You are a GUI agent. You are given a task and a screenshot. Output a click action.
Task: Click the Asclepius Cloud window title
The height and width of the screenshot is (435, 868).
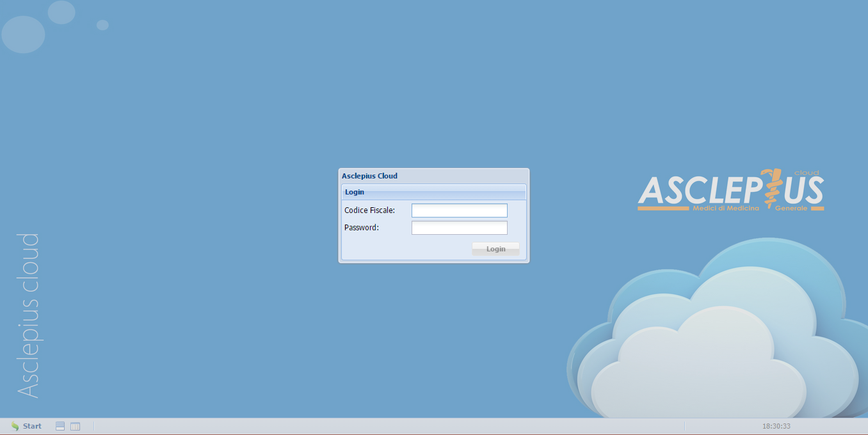tap(369, 176)
